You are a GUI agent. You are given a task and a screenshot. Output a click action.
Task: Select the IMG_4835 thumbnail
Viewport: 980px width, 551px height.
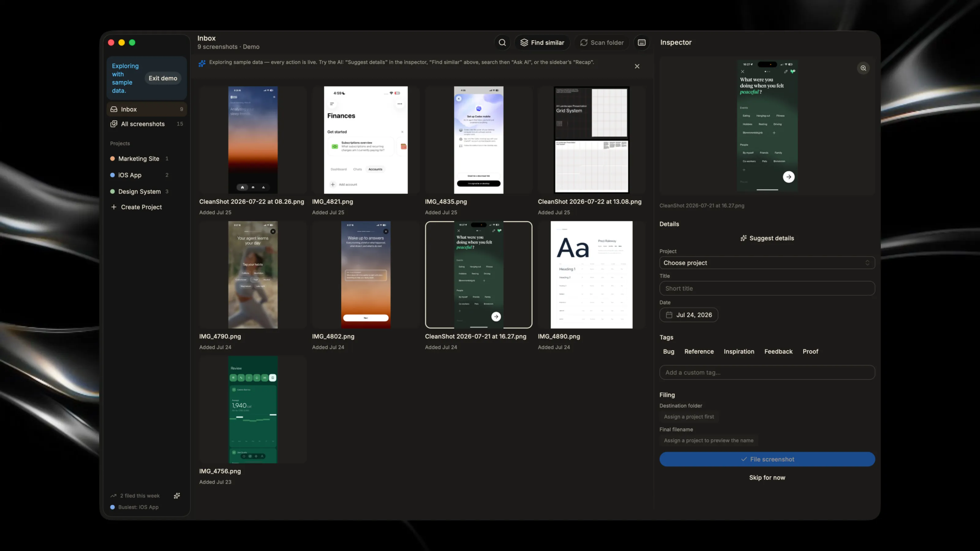point(479,140)
